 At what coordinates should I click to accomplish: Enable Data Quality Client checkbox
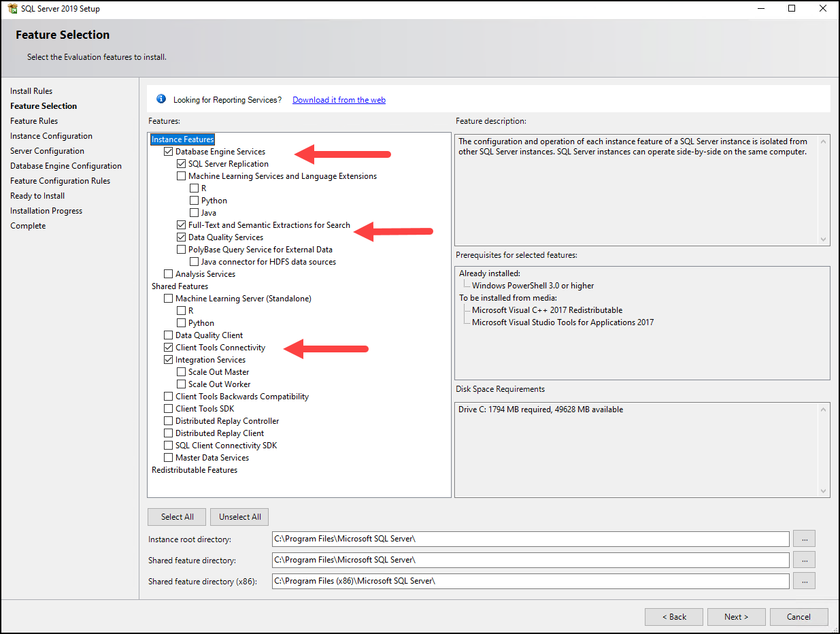[x=169, y=335]
